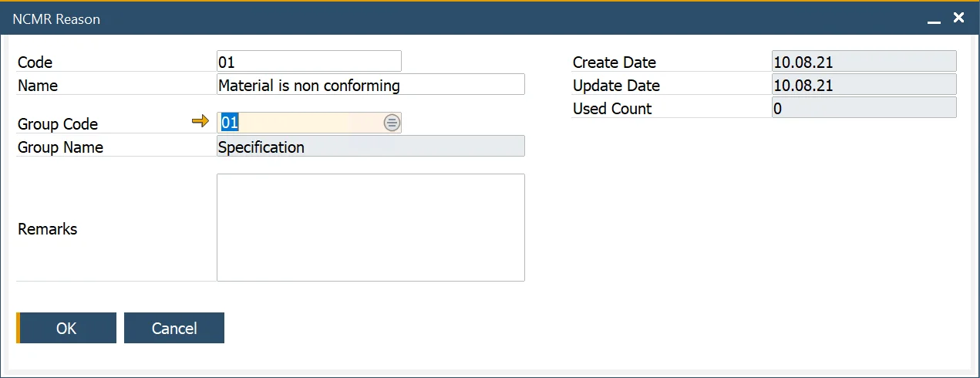The width and height of the screenshot is (980, 378).
Task: Click the Group Name label
Action: pyautogui.click(x=60, y=147)
